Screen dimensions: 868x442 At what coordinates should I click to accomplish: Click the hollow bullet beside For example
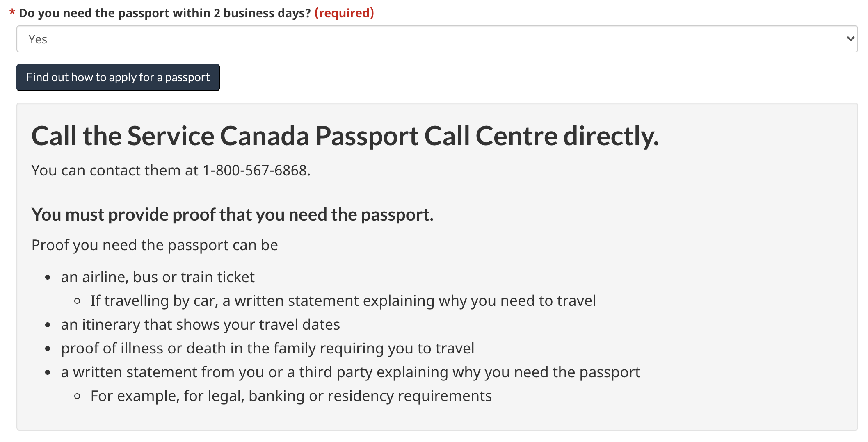77,396
